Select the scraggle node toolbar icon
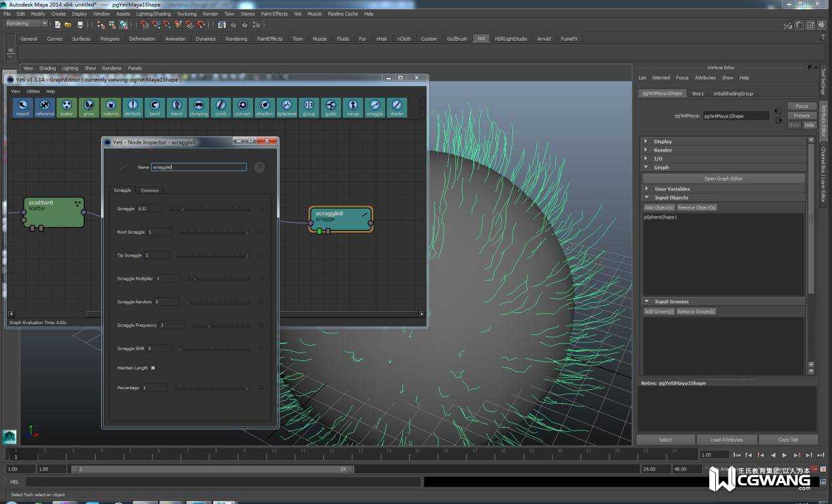The image size is (832, 504). click(375, 106)
